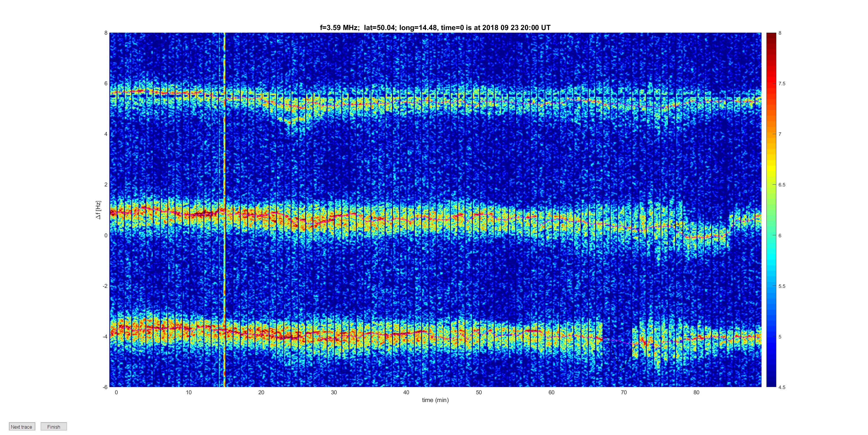Click the x-axis tick label 20
This screenshot has height=435, width=868.
click(x=261, y=392)
